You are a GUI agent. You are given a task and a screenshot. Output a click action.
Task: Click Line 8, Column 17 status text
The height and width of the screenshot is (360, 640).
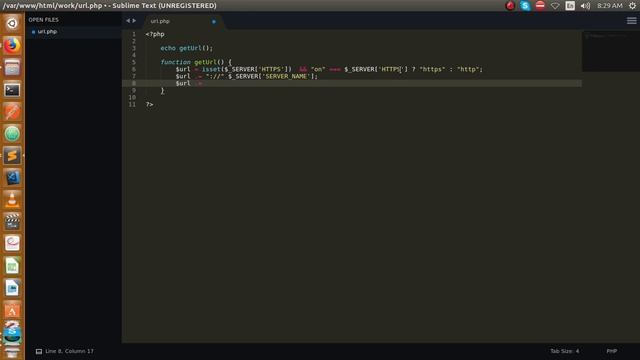point(69,351)
